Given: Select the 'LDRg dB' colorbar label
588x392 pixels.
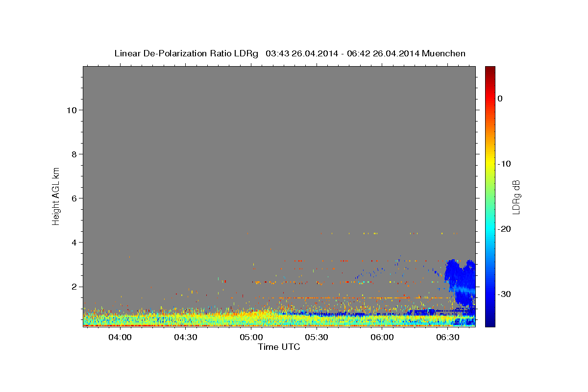Looking at the screenshot, I should pos(515,197).
